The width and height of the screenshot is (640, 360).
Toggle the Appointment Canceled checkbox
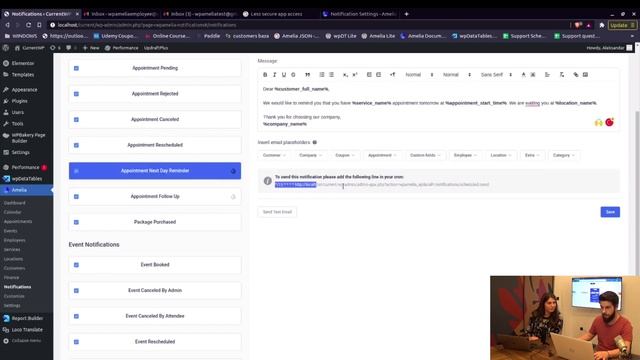(x=76, y=120)
